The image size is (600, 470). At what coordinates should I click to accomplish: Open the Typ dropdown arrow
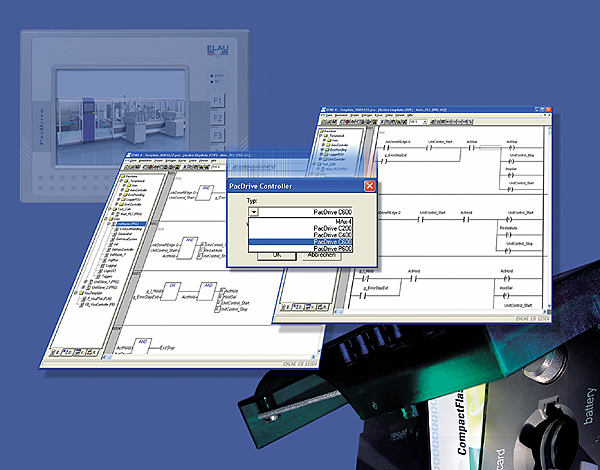pyautogui.click(x=253, y=212)
